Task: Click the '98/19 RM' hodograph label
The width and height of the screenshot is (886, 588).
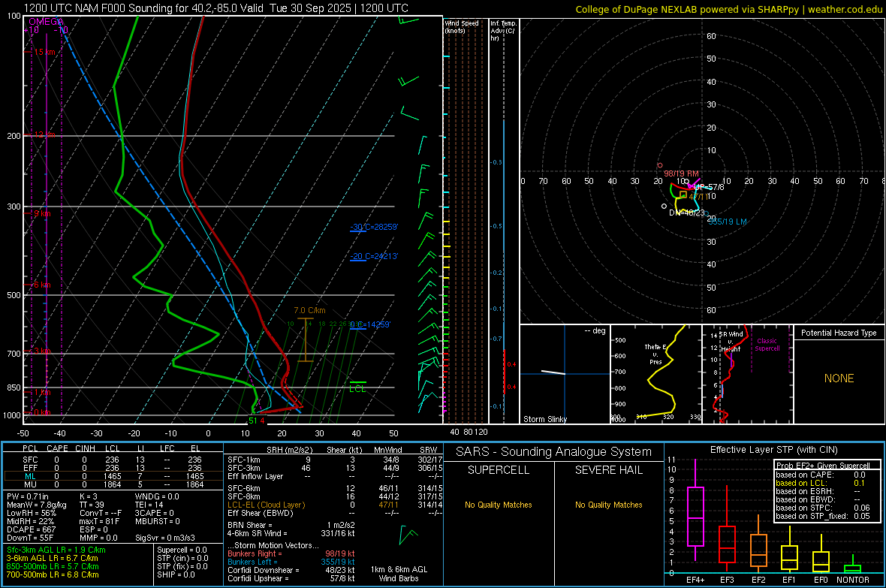Action: [681, 173]
